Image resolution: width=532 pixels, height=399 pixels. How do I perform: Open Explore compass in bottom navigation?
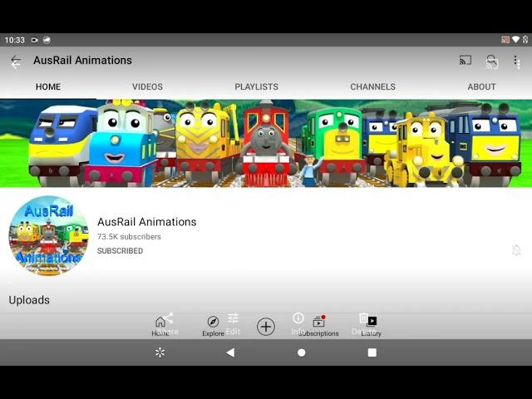tap(213, 326)
